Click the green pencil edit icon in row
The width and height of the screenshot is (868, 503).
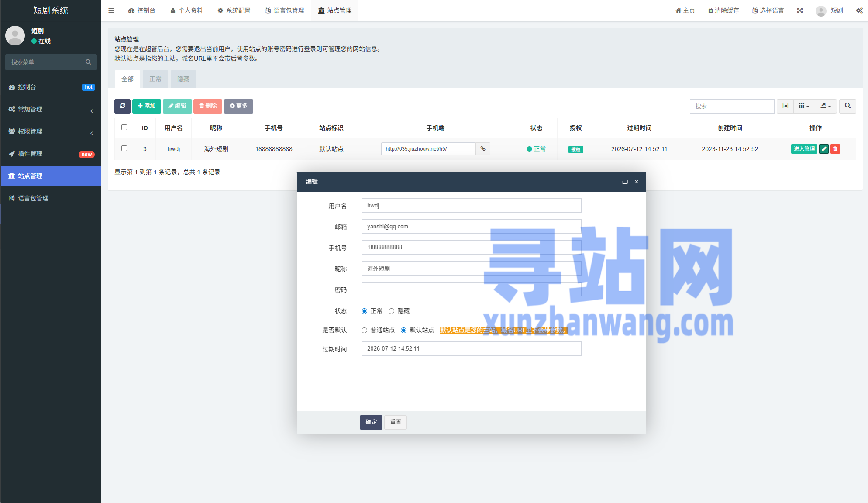pos(824,149)
